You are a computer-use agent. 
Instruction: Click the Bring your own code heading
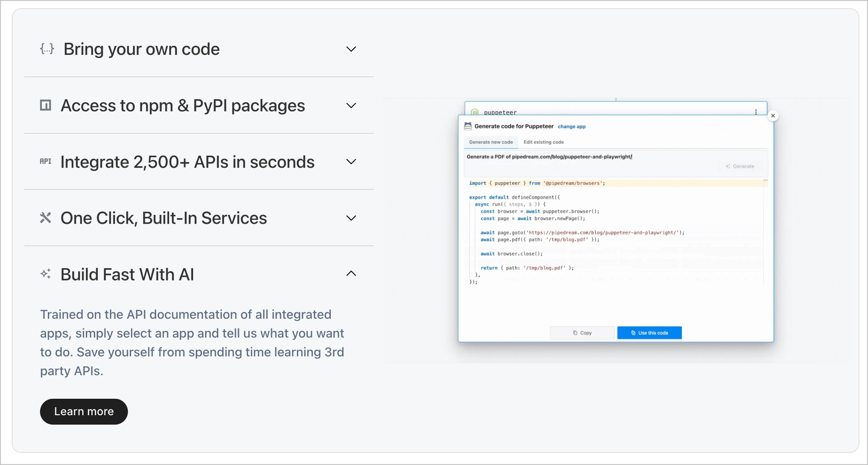tap(142, 49)
